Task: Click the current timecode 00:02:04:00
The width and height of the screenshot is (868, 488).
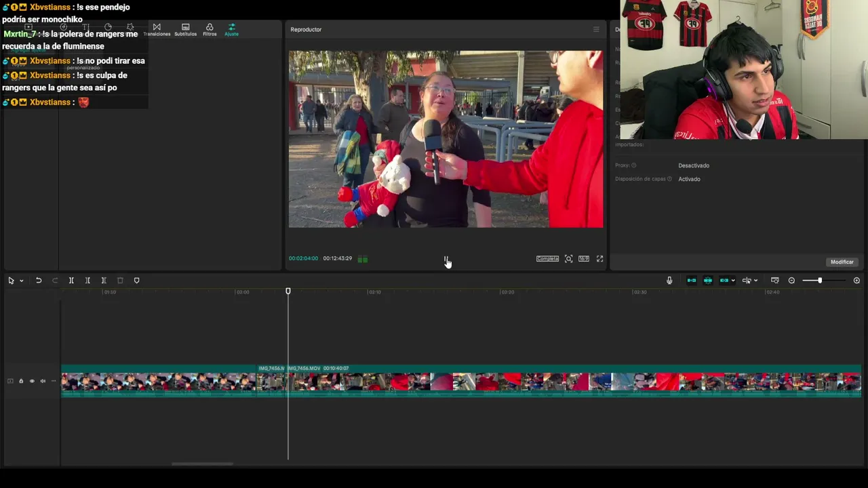Action: pyautogui.click(x=303, y=258)
